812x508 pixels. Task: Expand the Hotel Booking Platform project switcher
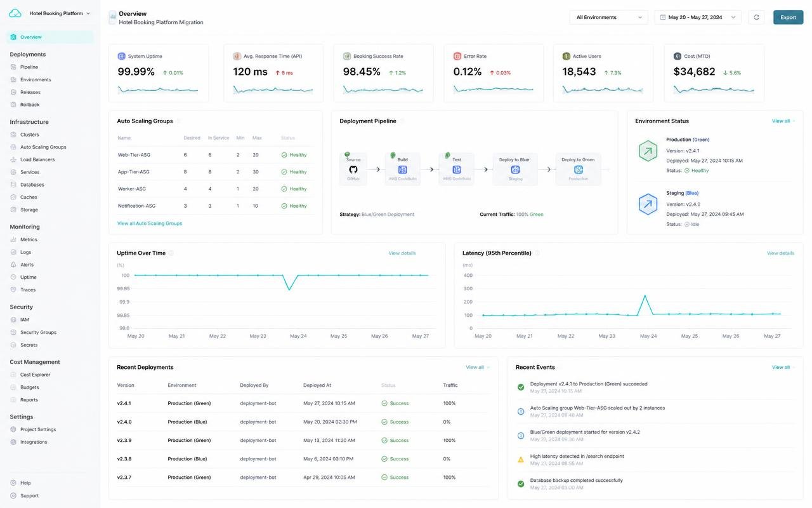pos(60,13)
